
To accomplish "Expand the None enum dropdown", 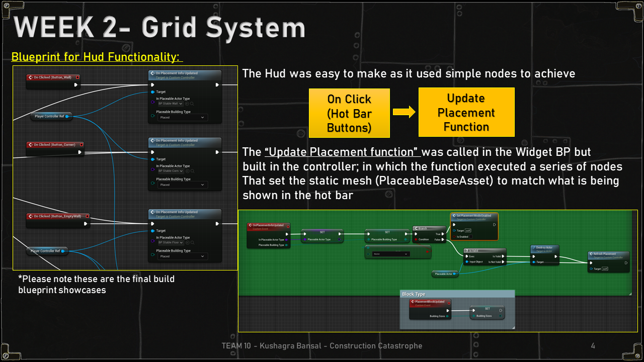I will pyautogui.click(x=391, y=254).
